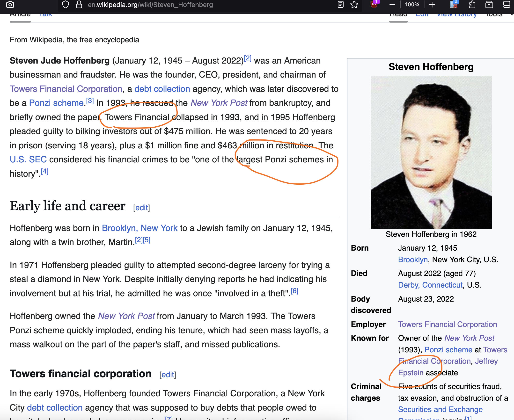Toggle reader view icon in address bar

point(340,5)
